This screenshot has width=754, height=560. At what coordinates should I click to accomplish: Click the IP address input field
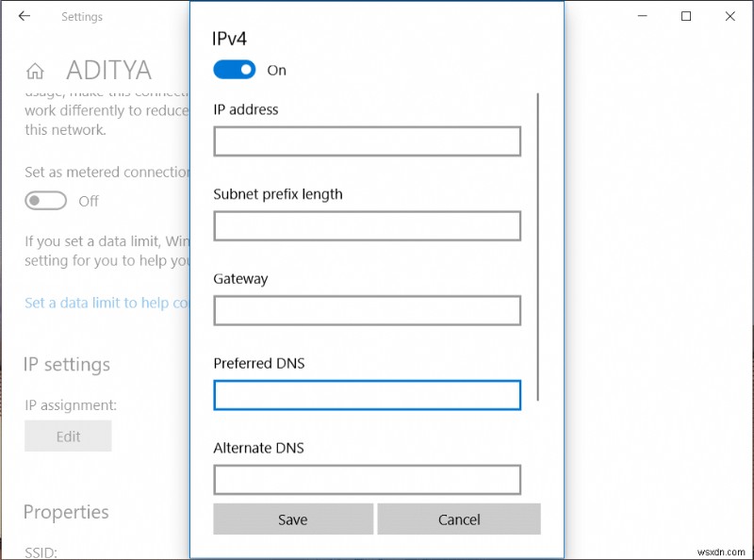(367, 141)
